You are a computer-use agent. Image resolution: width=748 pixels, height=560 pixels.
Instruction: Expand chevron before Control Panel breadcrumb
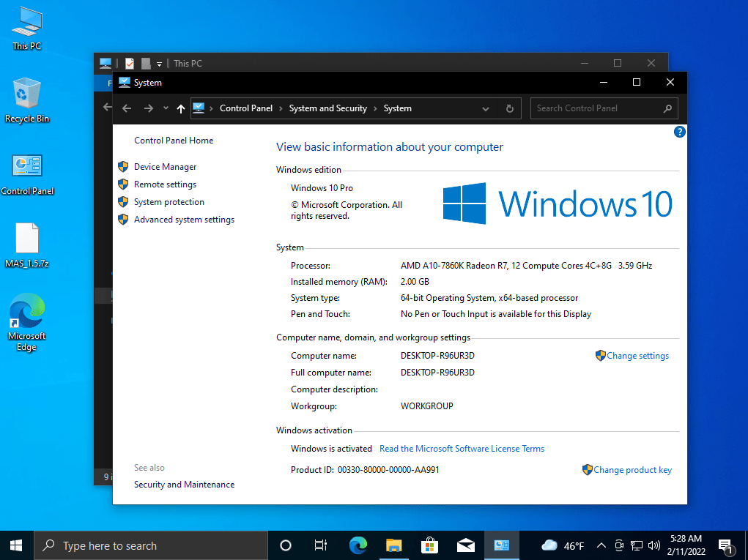(211, 108)
